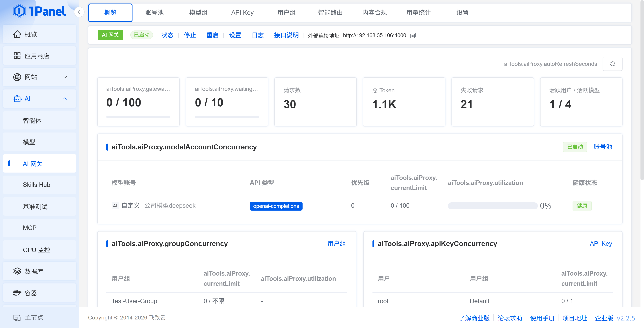Screen dimensions: 644x328
Task: Open MCP in the sidebar
Action: (x=40, y=228)
